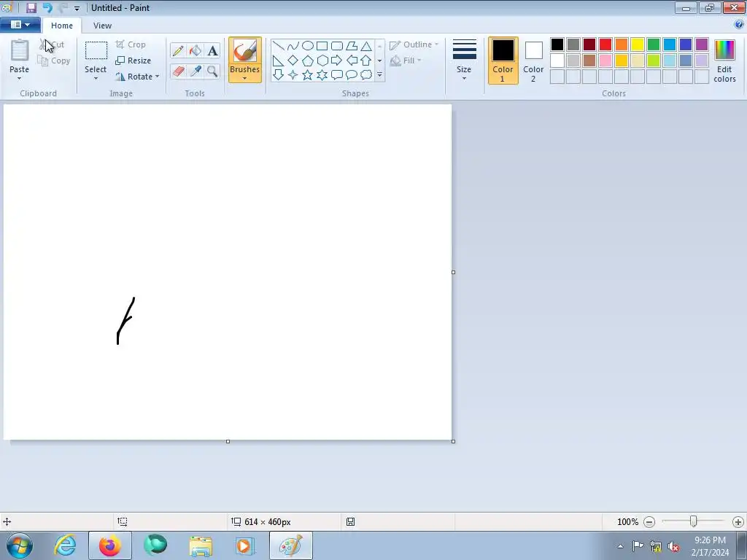Select the Magnifier tool
Screen dimensions: 747x560
[x=212, y=71]
